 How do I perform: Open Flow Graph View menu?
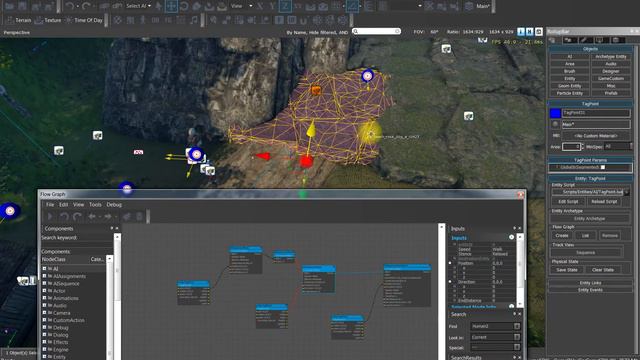tap(78, 204)
